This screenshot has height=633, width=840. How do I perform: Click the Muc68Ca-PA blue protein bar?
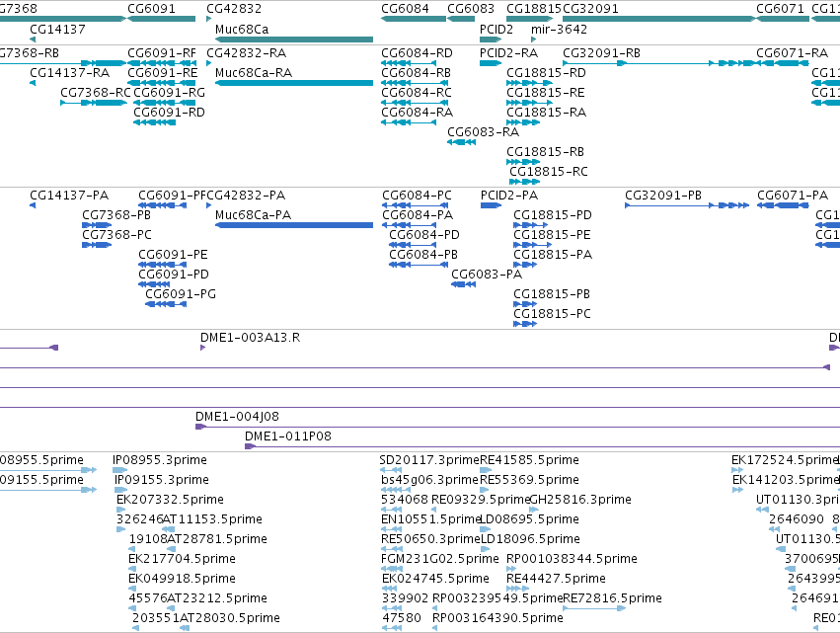[294, 225]
